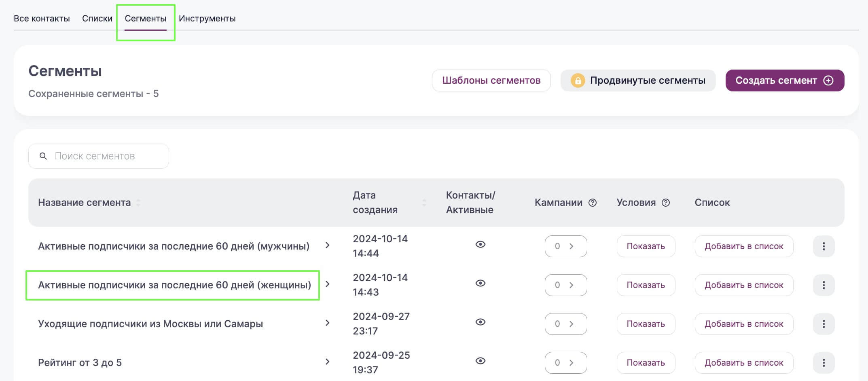The width and height of the screenshot is (868, 381).
Task: Click the Кампании help question icon
Action: click(x=593, y=203)
